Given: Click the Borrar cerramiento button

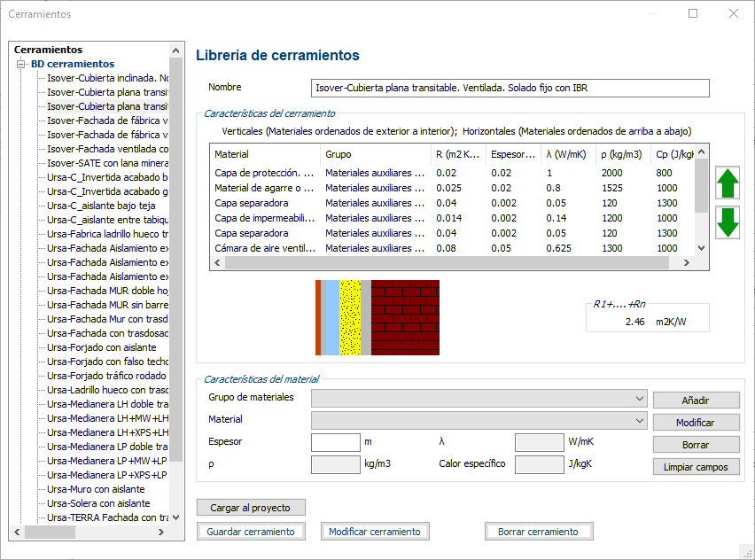Looking at the screenshot, I should (x=538, y=532).
